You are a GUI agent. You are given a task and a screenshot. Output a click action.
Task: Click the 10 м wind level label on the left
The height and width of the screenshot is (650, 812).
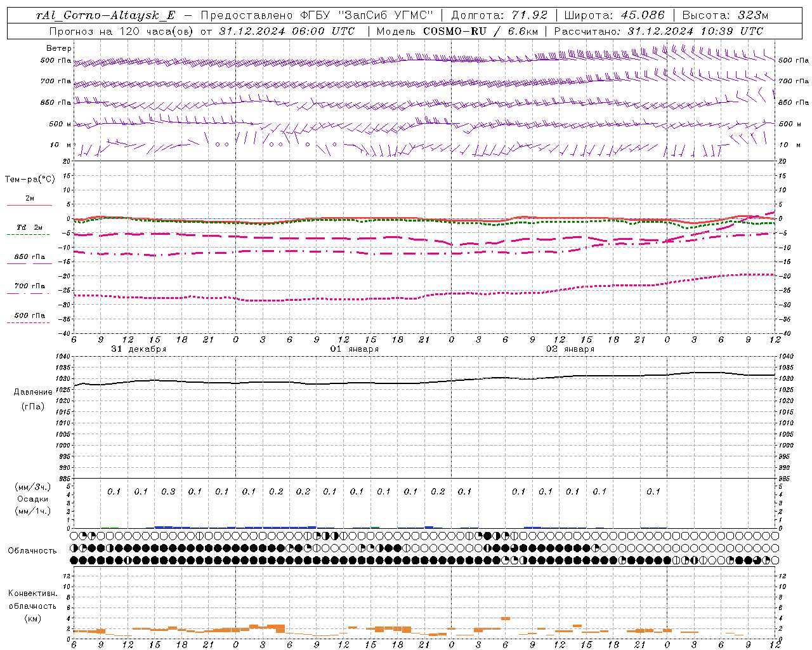pos(61,145)
